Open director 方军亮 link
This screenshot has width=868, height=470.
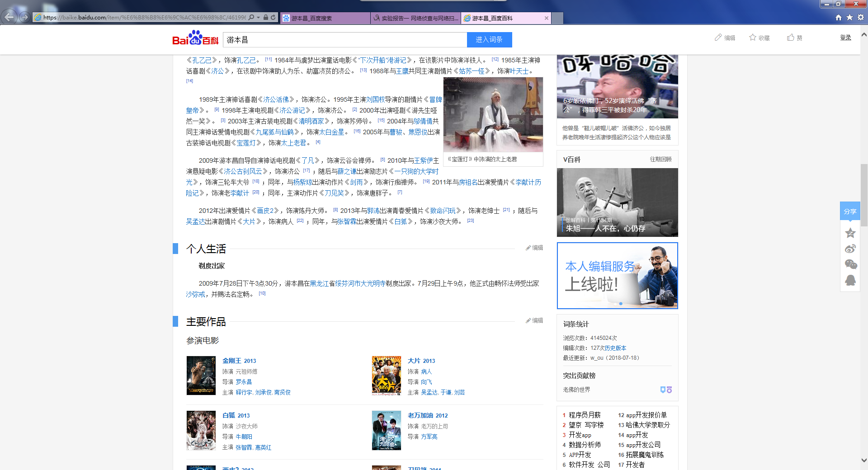tap(429, 437)
